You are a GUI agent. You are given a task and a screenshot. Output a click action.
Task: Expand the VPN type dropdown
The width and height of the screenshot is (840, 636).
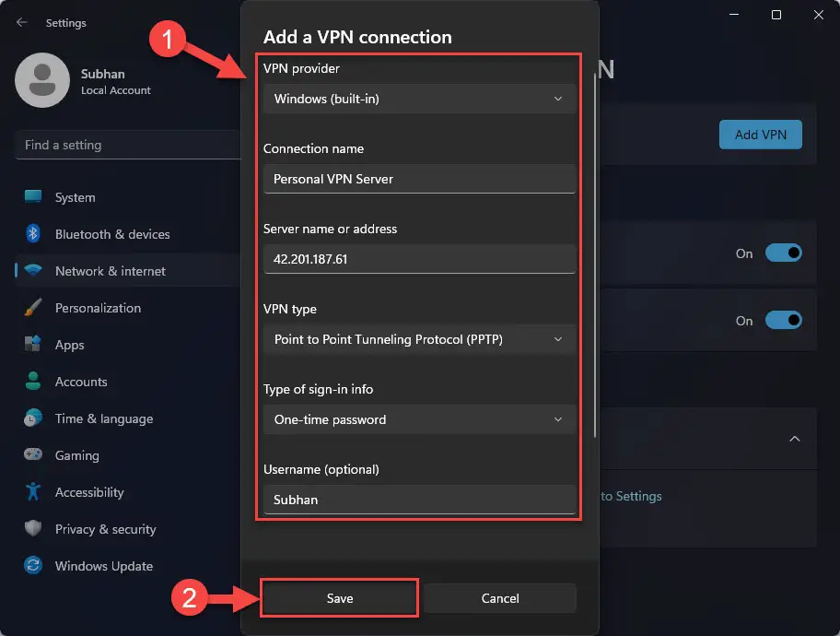point(419,339)
